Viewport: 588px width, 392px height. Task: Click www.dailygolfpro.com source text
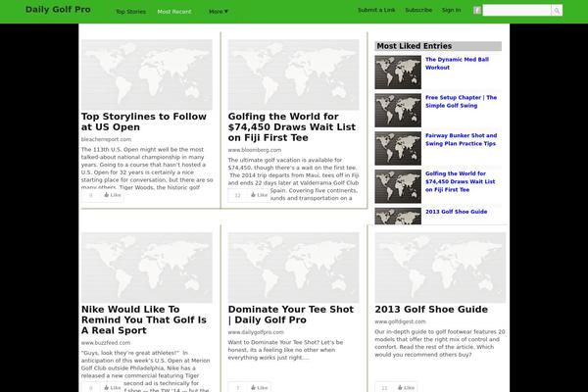coord(256,332)
